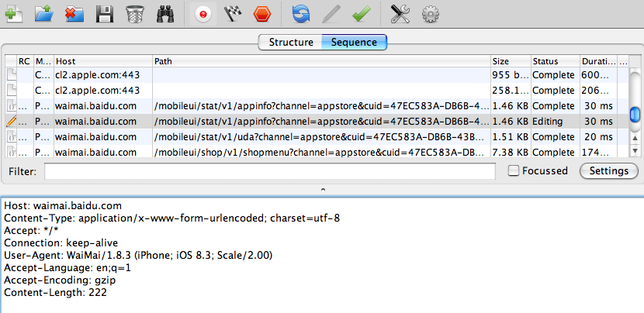Screen dimensions: 644x313
Task: Click the blue vertical scrollbar thumb
Action: coord(635,115)
